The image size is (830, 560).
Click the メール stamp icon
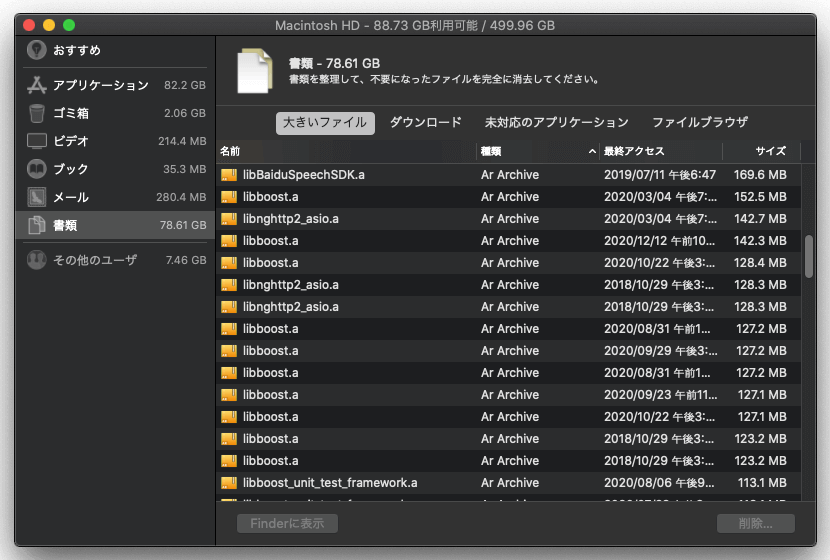point(37,197)
